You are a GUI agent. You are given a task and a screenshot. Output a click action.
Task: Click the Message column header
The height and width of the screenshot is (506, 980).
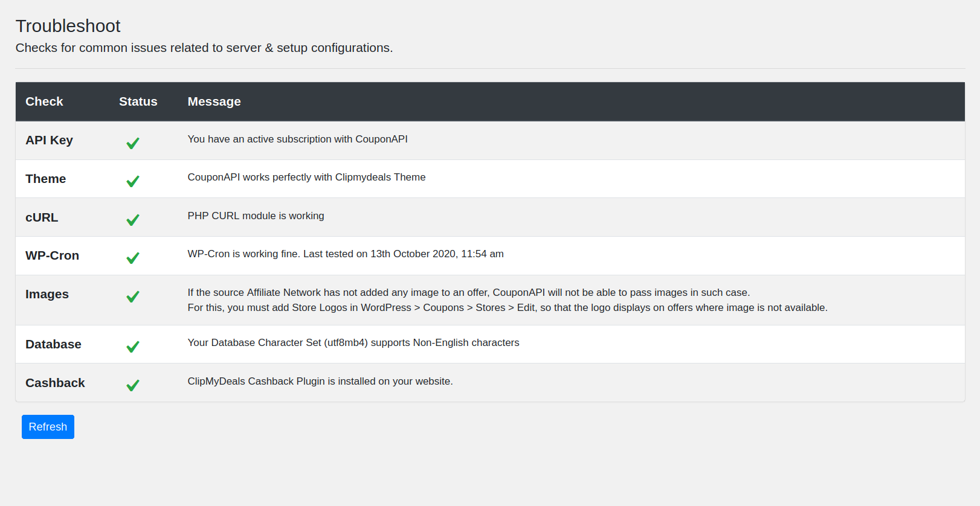click(x=214, y=101)
